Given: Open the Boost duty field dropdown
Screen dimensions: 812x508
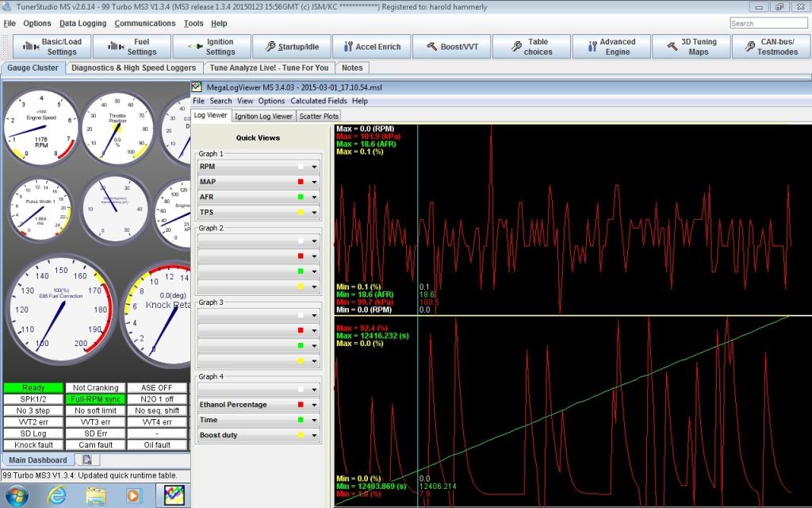Looking at the screenshot, I should pyautogui.click(x=314, y=435).
